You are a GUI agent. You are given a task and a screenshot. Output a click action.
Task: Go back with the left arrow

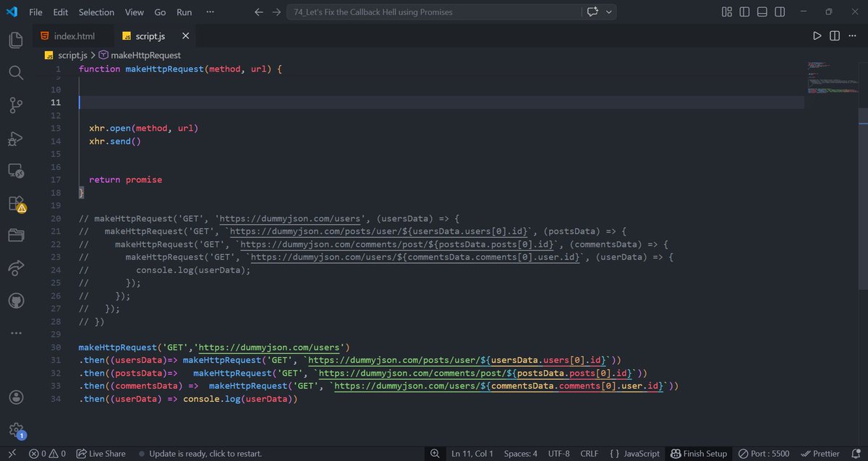(x=259, y=12)
